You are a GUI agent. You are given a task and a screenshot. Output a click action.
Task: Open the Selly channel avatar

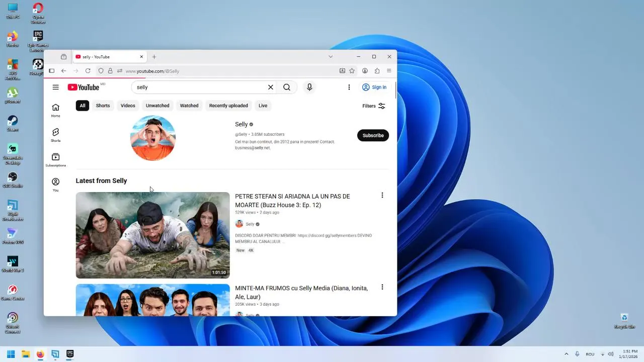[152, 138]
